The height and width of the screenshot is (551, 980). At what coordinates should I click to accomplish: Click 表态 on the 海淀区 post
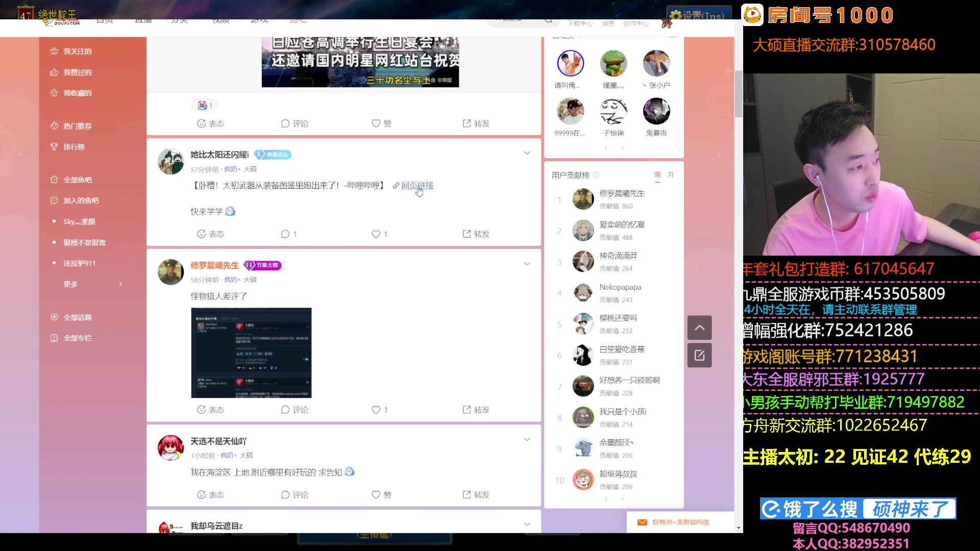click(211, 495)
